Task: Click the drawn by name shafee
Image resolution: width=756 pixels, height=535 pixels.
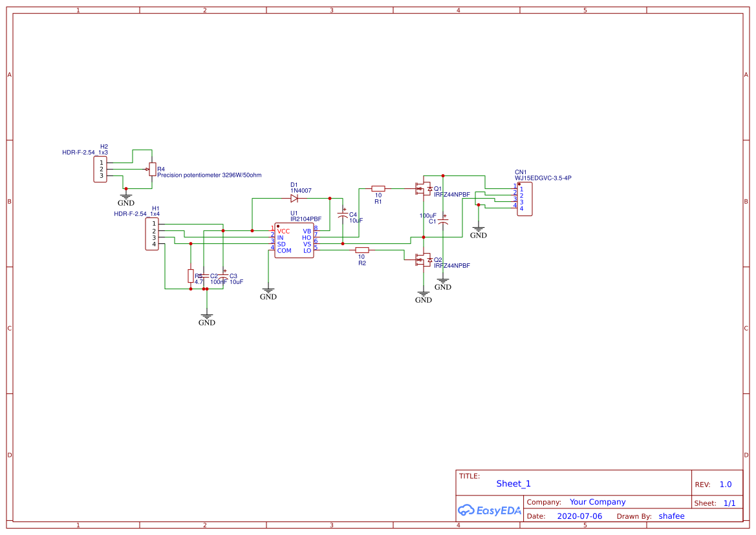Action: click(x=671, y=516)
